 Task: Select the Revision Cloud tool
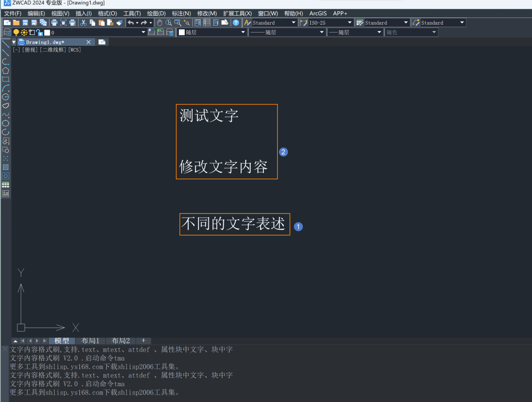pos(5,106)
